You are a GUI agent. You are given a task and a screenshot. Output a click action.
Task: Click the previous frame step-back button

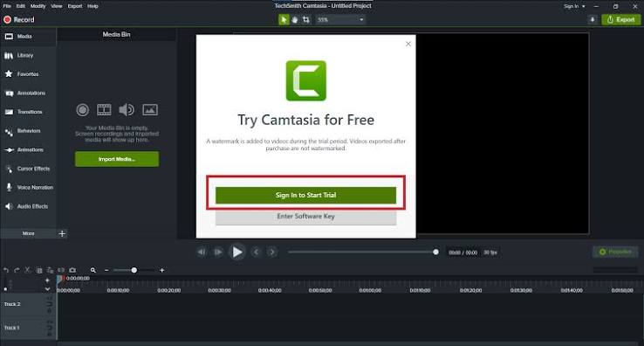[202, 253]
